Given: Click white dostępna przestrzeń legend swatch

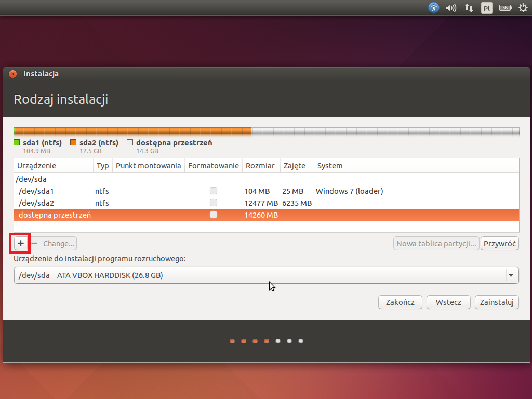Looking at the screenshot, I should (x=130, y=142).
